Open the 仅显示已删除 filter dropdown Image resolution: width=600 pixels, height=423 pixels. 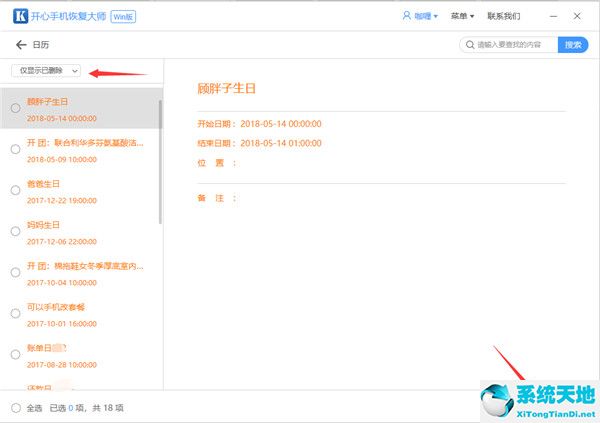45,71
